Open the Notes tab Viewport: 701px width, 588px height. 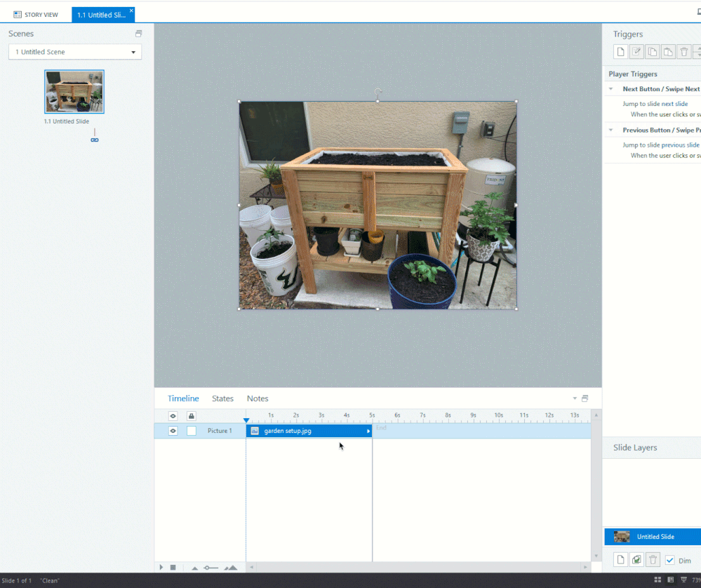258,399
